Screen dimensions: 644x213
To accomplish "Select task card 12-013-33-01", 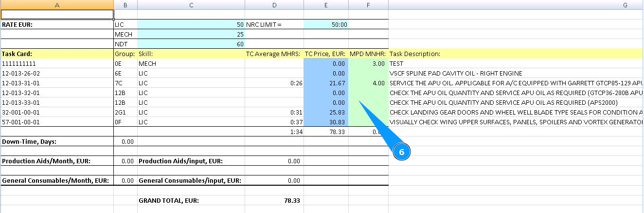I will pyautogui.click(x=57, y=102).
